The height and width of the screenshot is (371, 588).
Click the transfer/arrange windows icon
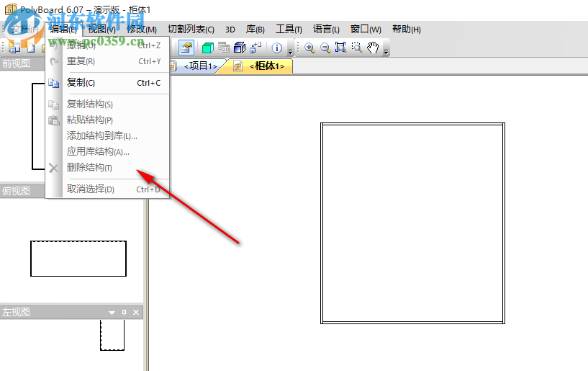(x=255, y=48)
